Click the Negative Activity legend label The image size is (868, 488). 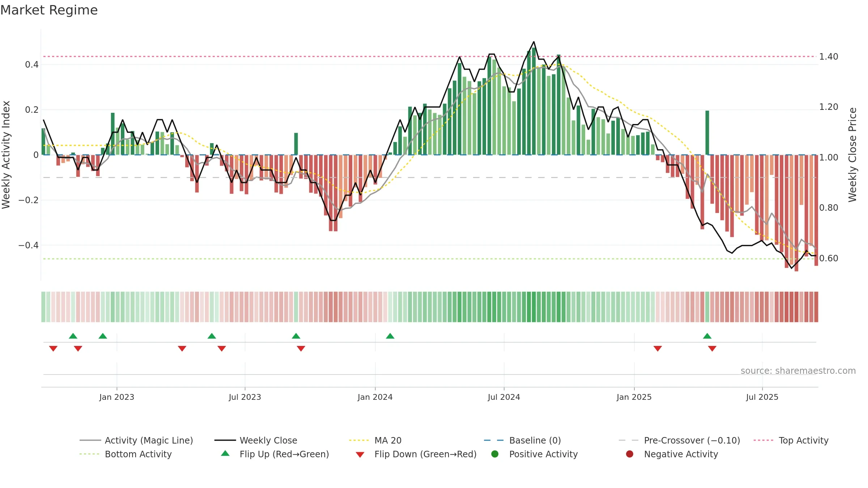(x=681, y=454)
